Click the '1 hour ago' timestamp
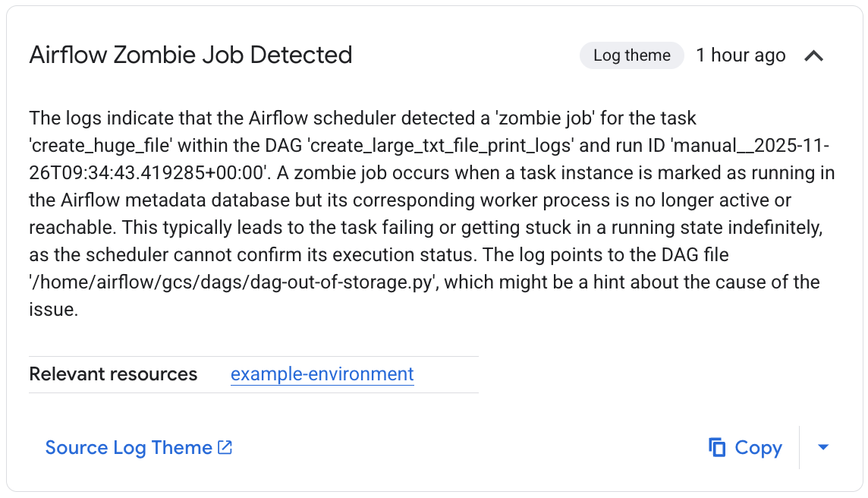Screen dimensions: 868x498 [x=741, y=55]
